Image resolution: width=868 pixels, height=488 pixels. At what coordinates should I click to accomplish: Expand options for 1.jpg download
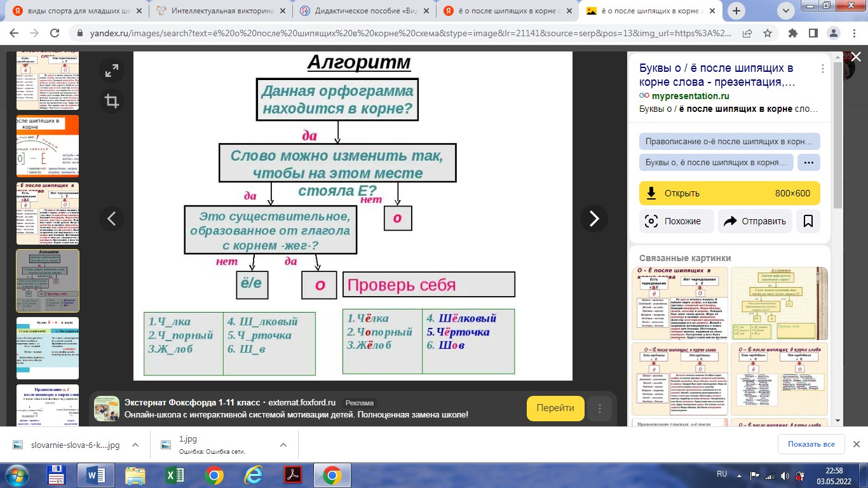(283, 445)
